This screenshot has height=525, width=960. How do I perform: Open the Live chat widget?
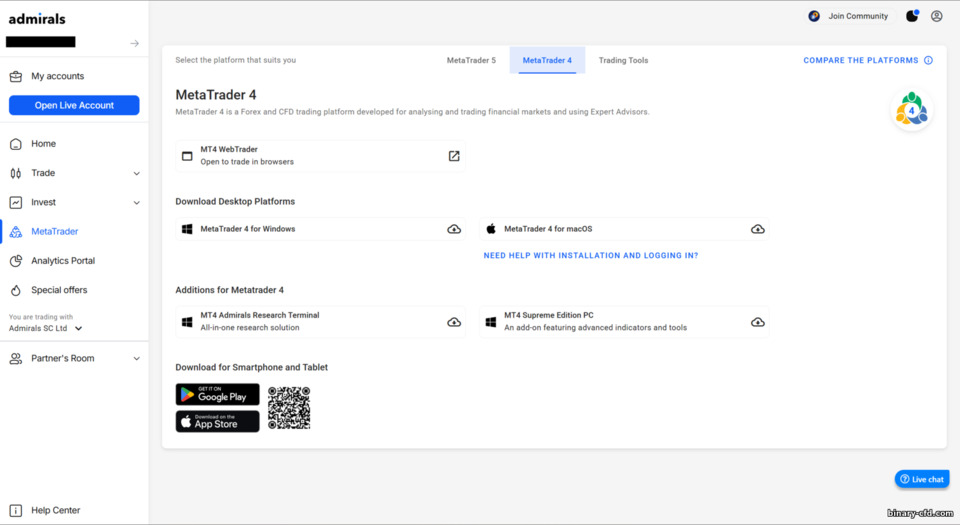tap(922, 479)
